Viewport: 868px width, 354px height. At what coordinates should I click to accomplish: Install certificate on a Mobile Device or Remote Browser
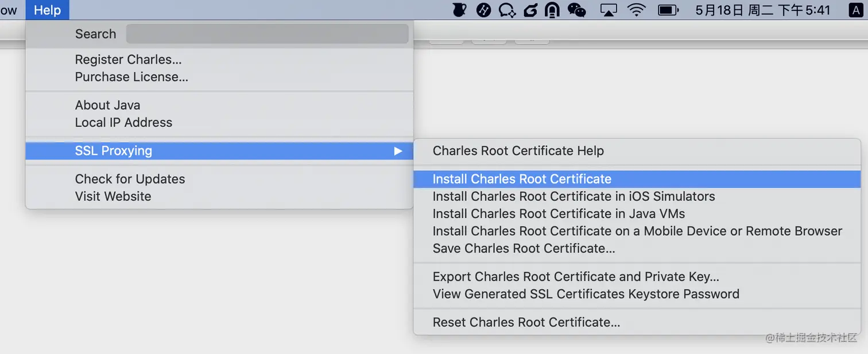tap(637, 231)
